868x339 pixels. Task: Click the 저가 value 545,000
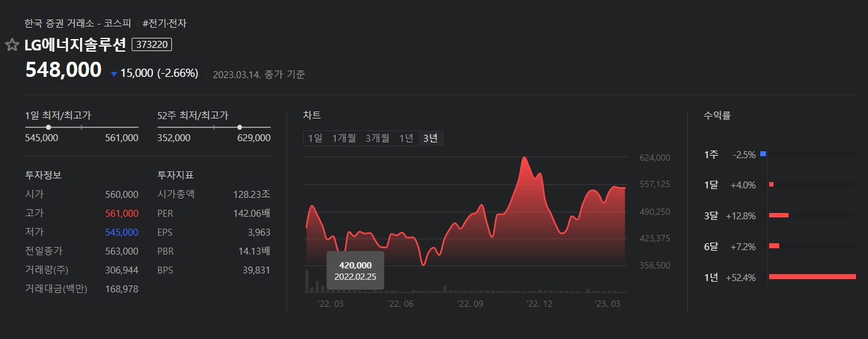coord(122,232)
